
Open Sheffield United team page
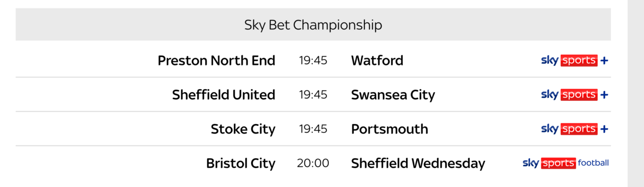(x=223, y=95)
